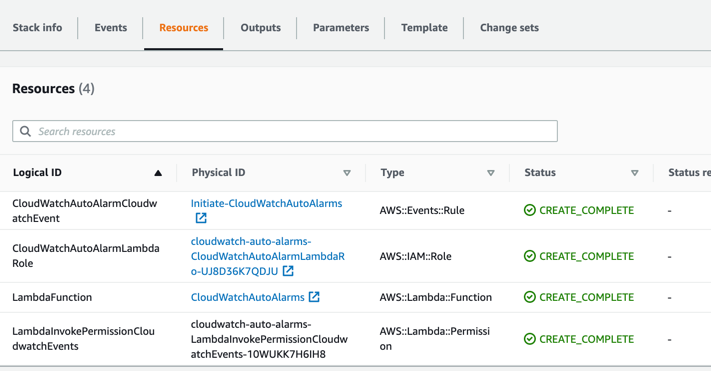Select LambdaFunction logical ID text
Viewport: 711px width, 371px height.
click(52, 297)
